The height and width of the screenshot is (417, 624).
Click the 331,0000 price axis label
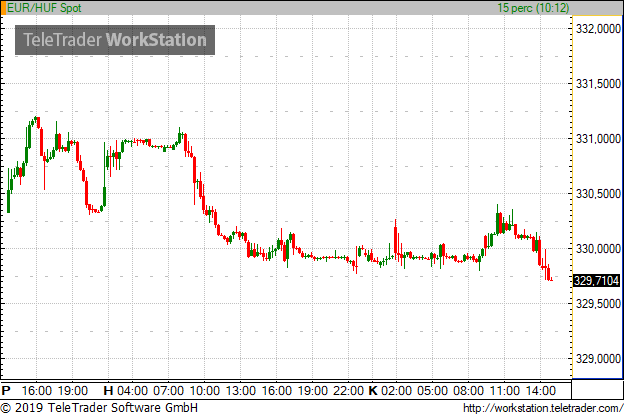[x=599, y=139]
